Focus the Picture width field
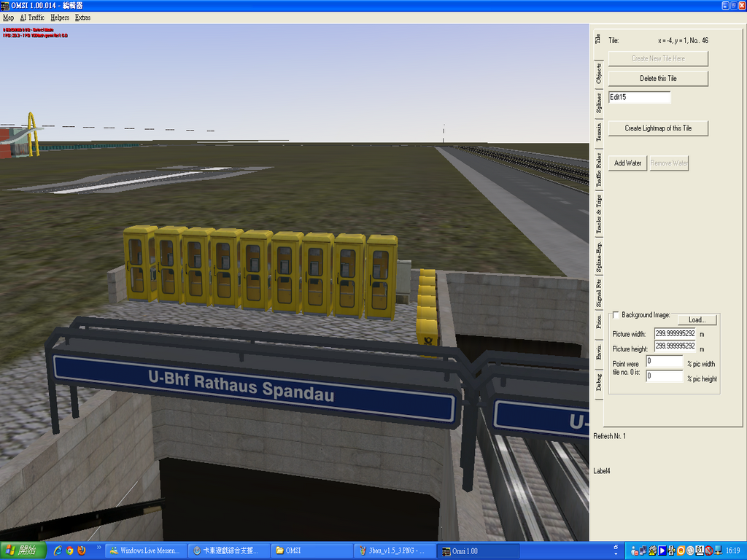The image size is (747, 560). point(675,333)
